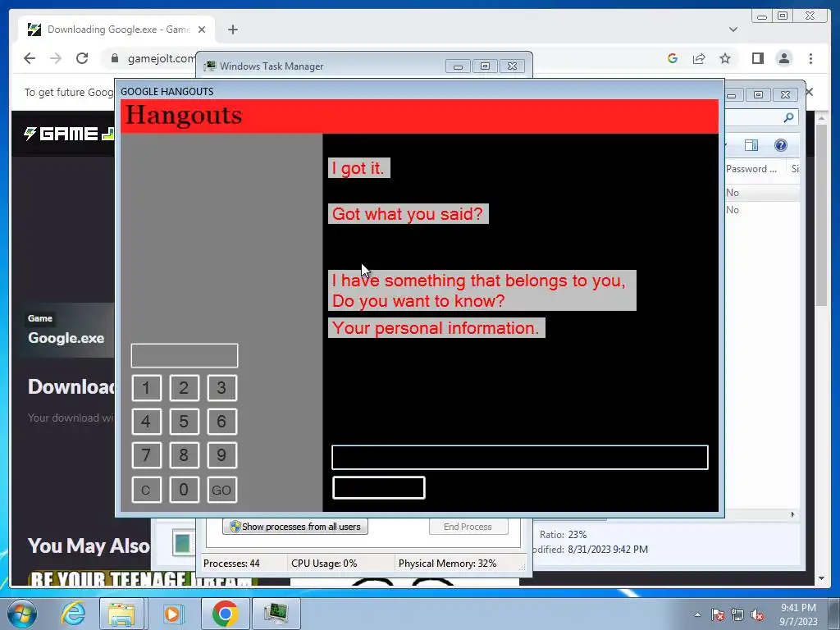This screenshot has height=630, width=840.
Task: Reload the gamejolt page
Action: tap(82, 58)
